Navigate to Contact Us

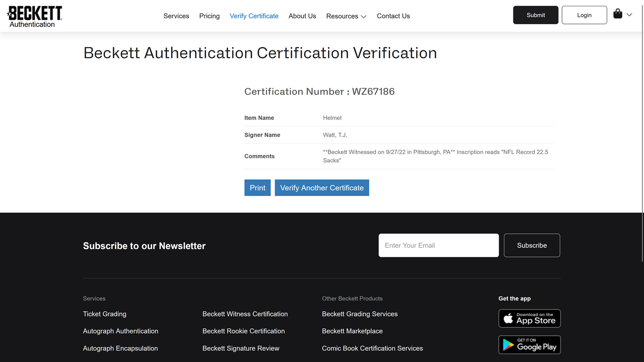pyautogui.click(x=394, y=16)
